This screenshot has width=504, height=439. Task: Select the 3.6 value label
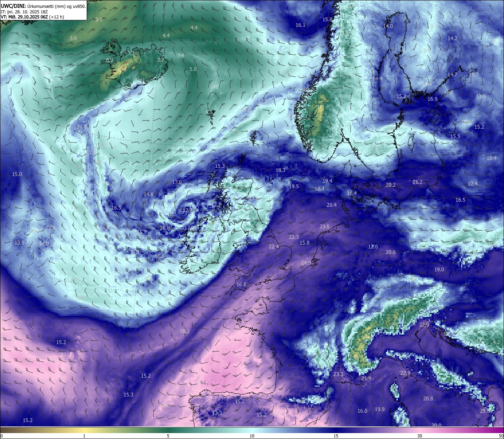click(73, 38)
